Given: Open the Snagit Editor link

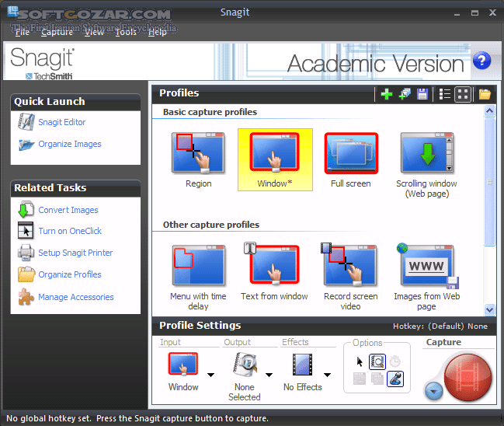Looking at the screenshot, I should (x=61, y=122).
